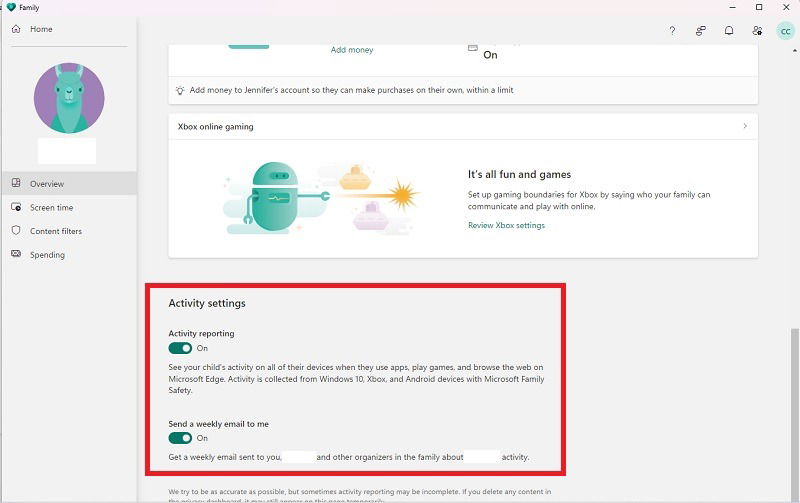Viewport: 800px width, 503px height.
Task: Click the Add money to Jennifer's account tip
Action: point(352,90)
